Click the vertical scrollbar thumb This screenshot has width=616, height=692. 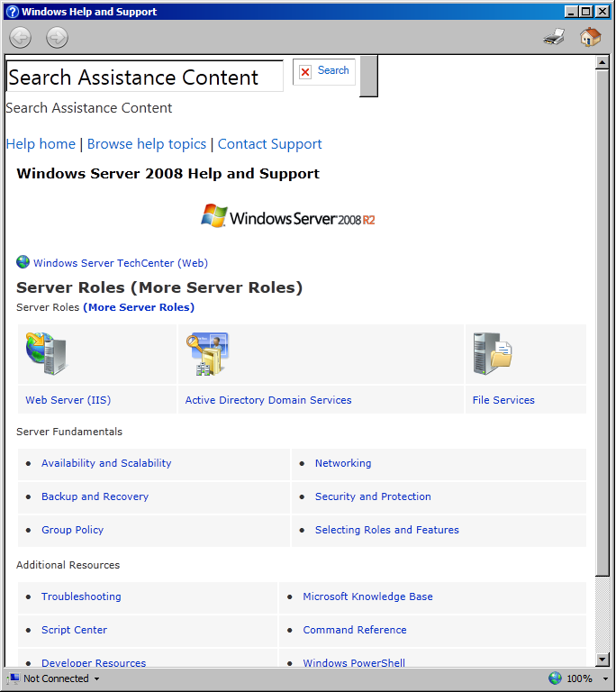[602, 323]
